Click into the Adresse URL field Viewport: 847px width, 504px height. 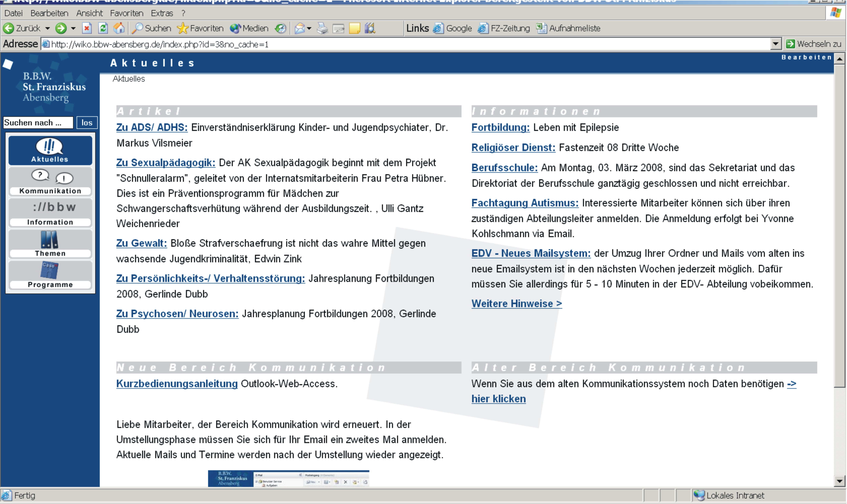coord(406,44)
